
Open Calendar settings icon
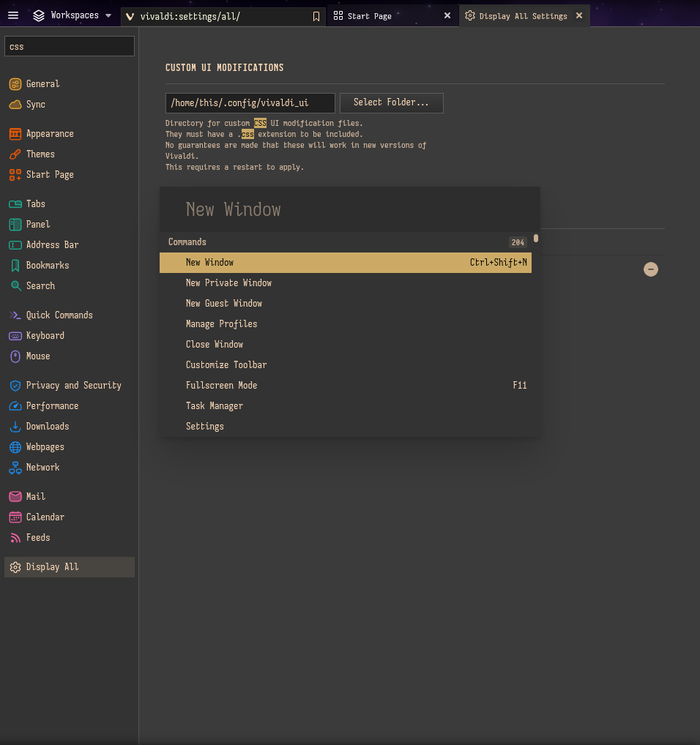pos(15,517)
